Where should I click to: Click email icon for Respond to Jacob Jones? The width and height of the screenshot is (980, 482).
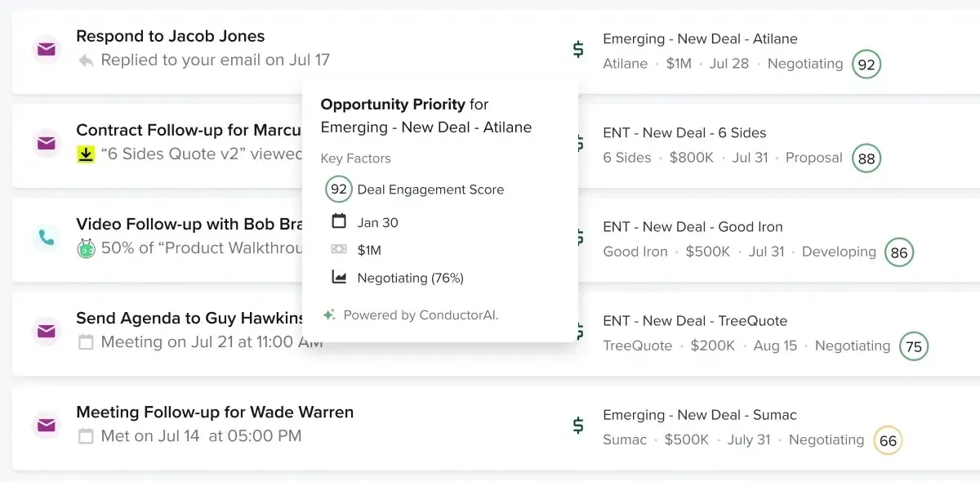[x=47, y=49]
